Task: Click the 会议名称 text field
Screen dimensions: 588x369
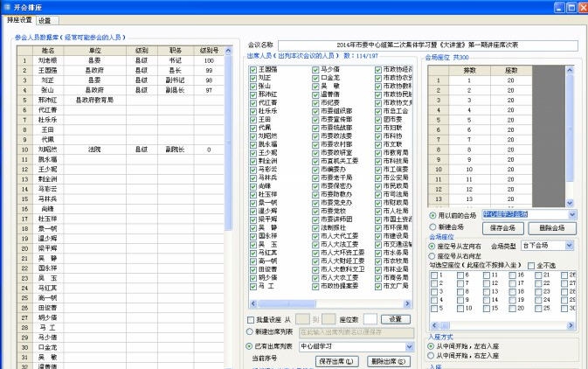Action: (427, 45)
